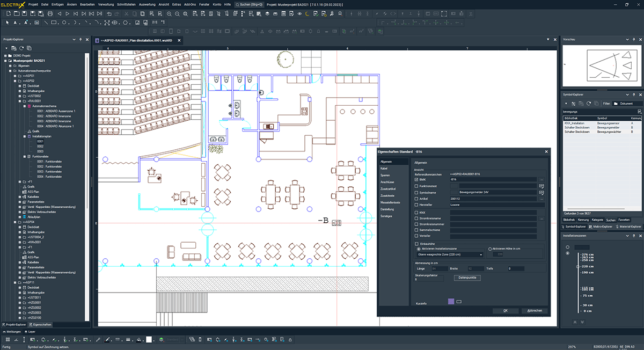Open the Filter Dokument dropdown in Symbol-Explorer
The height and width of the screenshot is (350, 644).
click(x=626, y=103)
